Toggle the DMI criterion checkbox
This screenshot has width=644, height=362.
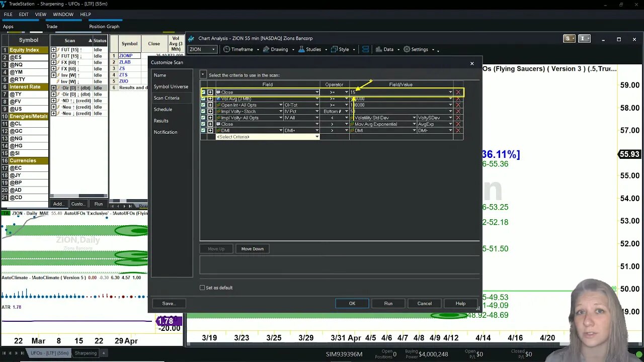[203, 131]
